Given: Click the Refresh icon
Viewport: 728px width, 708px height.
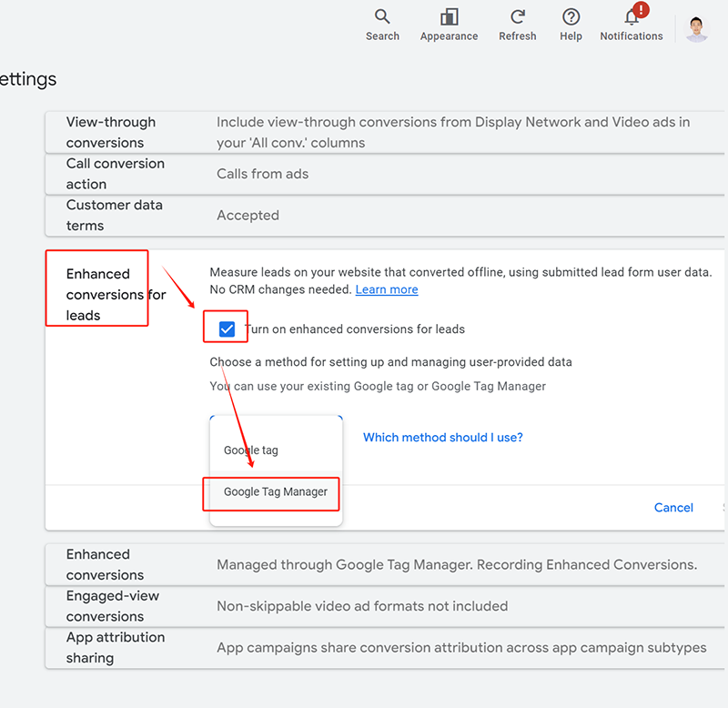Looking at the screenshot, I should point(517,17).
